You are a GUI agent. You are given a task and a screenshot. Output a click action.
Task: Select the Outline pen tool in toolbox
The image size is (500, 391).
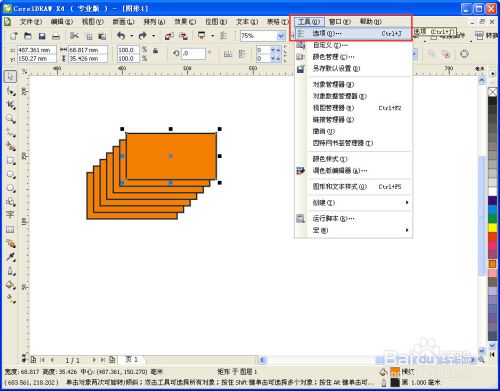[x=10, y=271]
